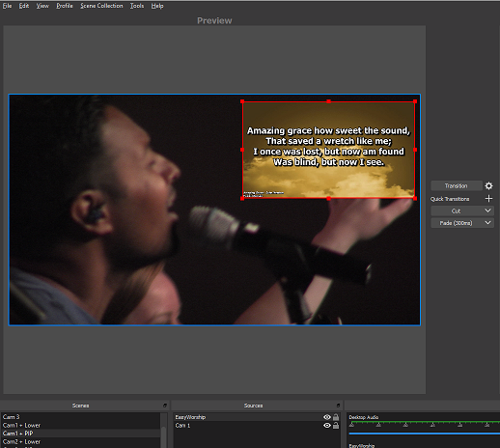Select the lyrics overlay in preview
The width and height of the screenshot is (500, 448).
click(x=328, y=150)
